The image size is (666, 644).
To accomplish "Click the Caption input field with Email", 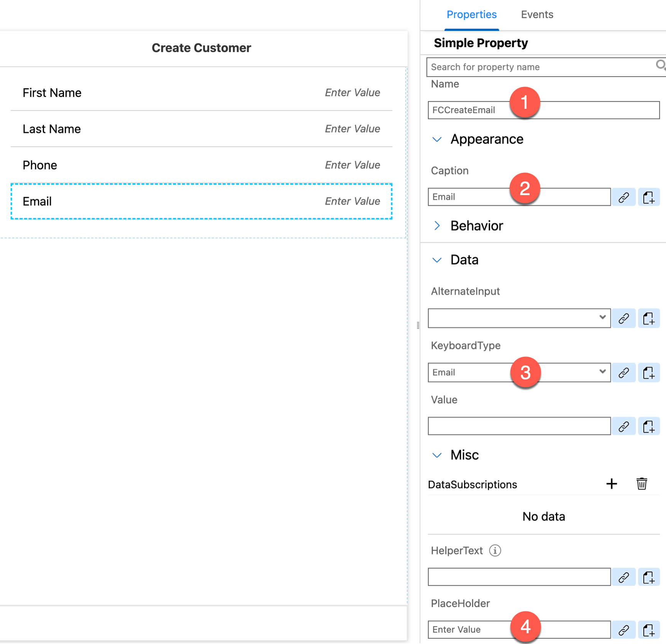I will click(519, 197).
